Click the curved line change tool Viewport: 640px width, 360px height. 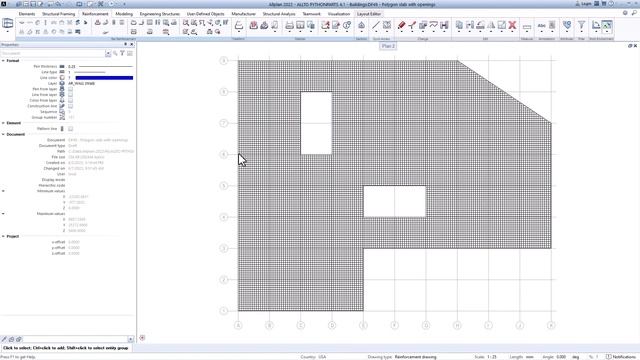[433, 25]
